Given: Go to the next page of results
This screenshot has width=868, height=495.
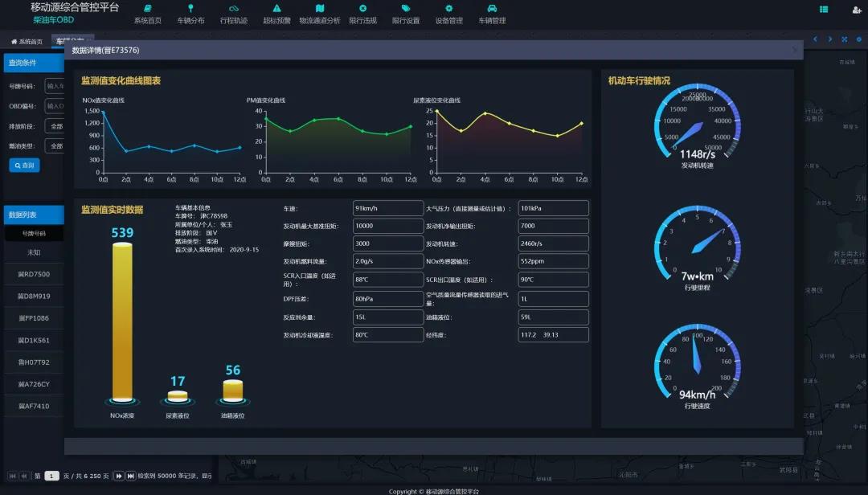Looking at the screenshot, I should [118, 476].
